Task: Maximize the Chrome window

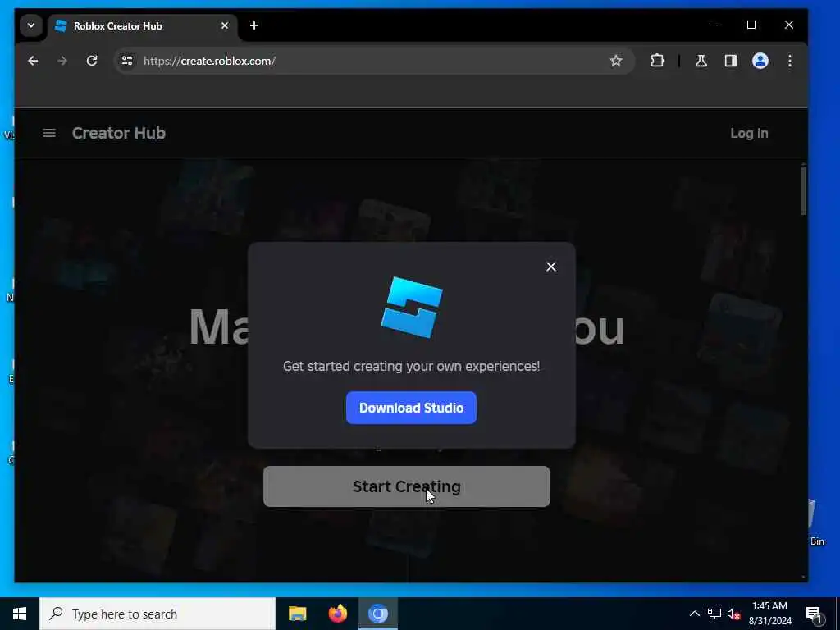Action: click(751, 25)
